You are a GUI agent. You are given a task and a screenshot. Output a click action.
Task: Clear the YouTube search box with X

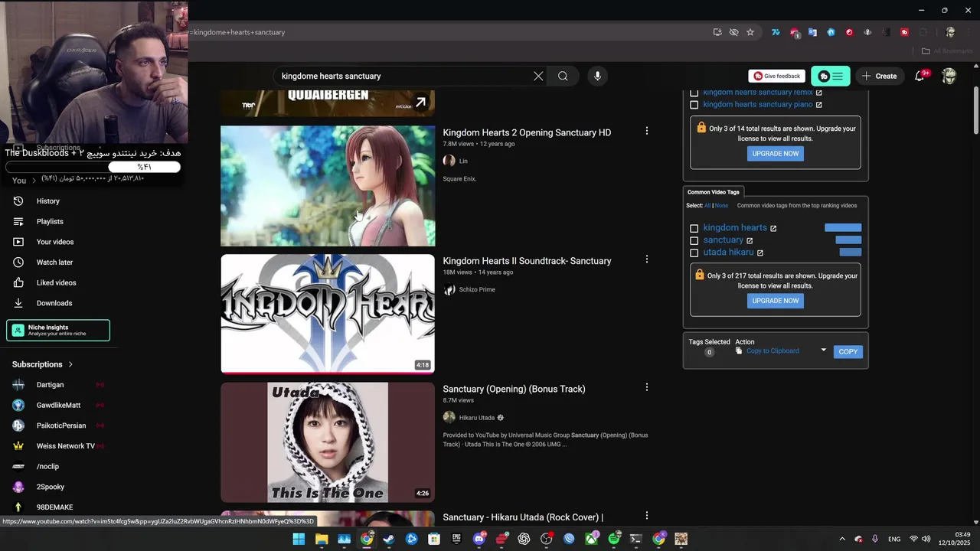[538, 76]
